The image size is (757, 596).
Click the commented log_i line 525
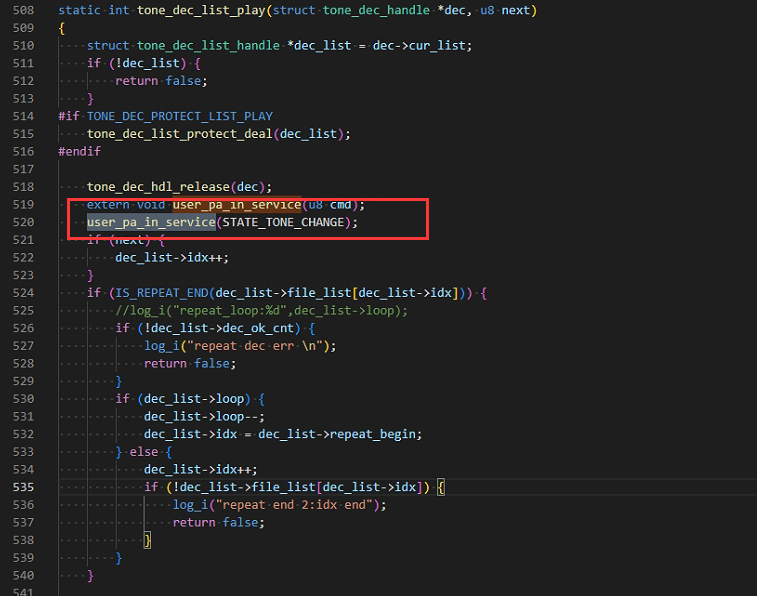261,310
